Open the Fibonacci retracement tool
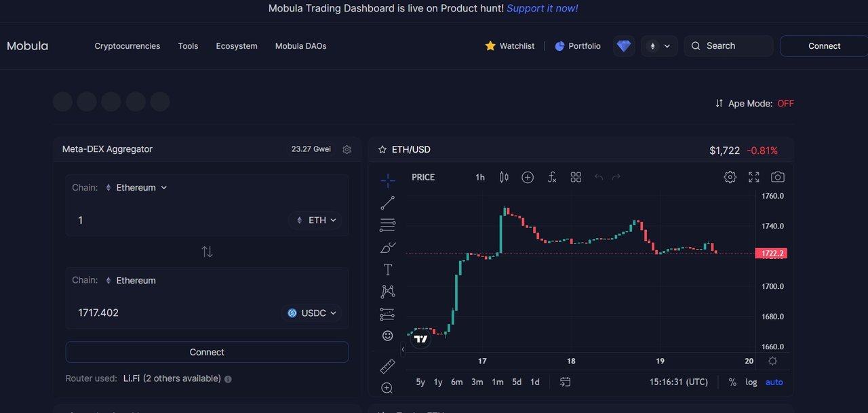This screenshot has height=413, width=868. point(388,224)
